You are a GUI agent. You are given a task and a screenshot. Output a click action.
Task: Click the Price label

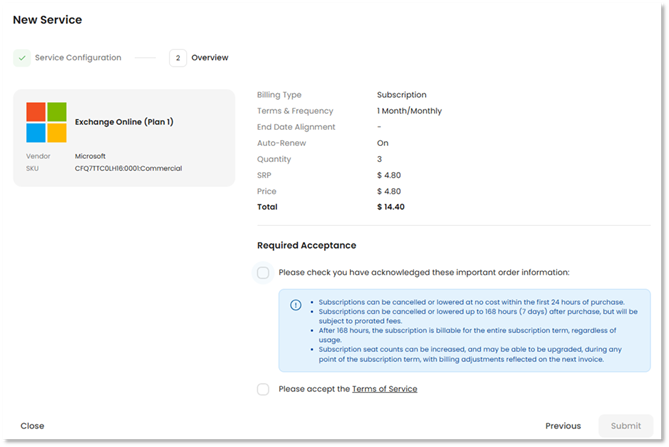[x=267, y=192]
